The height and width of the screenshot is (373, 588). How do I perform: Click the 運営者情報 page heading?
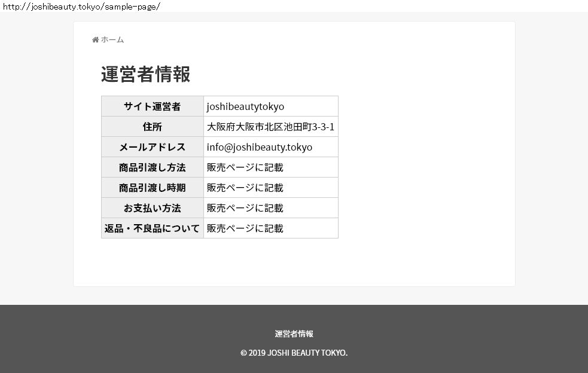pyautogui.click(x=145, y=75)
